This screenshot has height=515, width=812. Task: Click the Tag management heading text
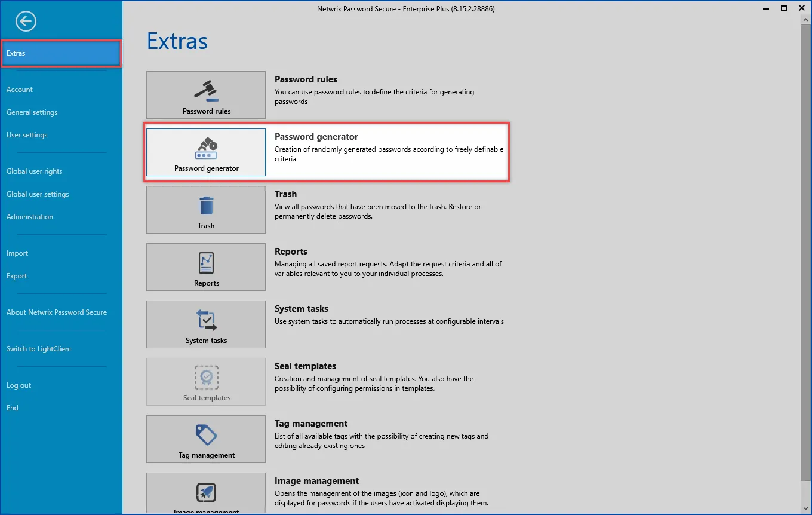click(x=311, y=424)
